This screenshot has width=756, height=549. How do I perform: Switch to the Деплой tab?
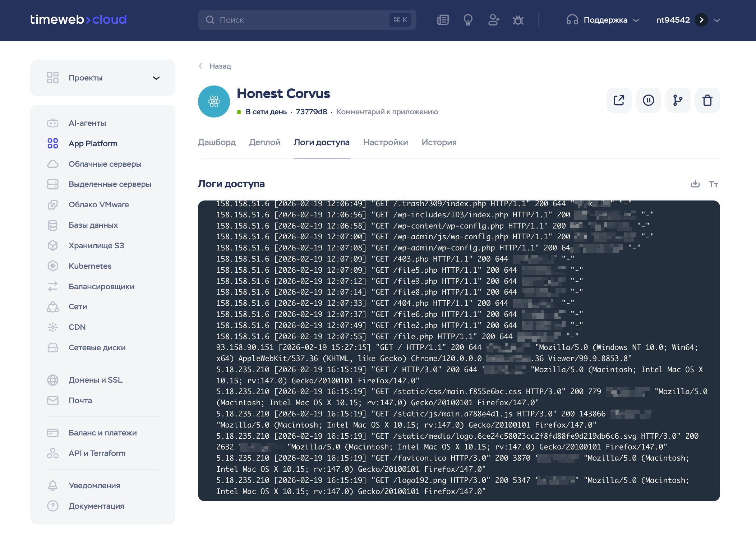(x=264, y=142)
